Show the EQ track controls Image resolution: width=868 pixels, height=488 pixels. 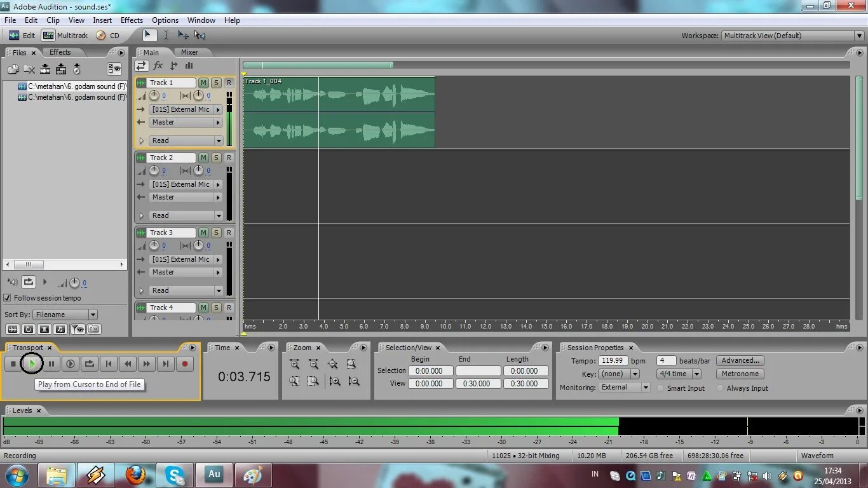(x=189, y=65)
